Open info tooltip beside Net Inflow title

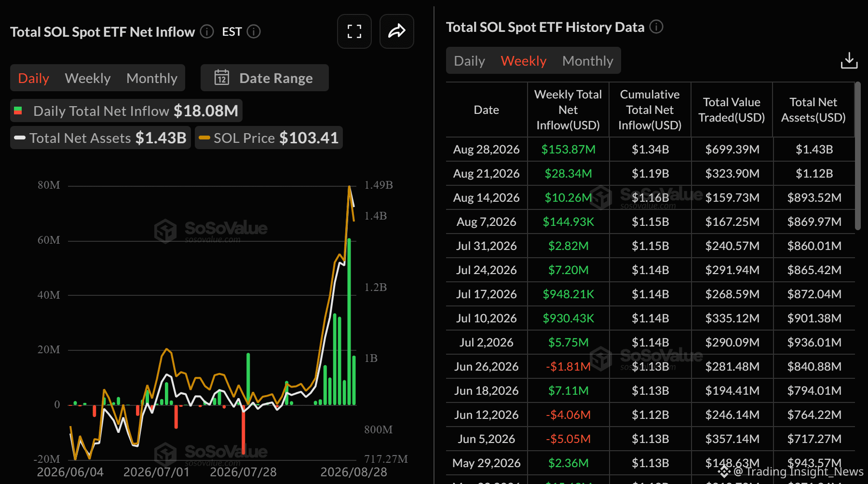pos(207,32)
